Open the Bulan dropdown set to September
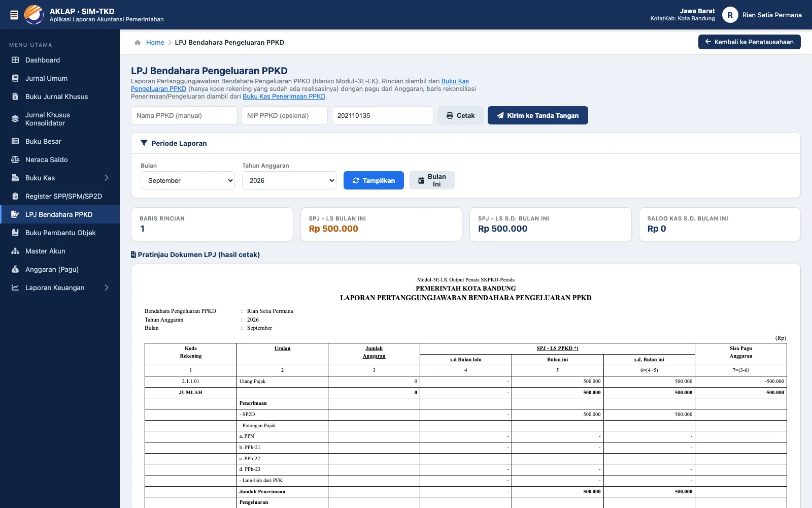812x508 pixels. 188,180
